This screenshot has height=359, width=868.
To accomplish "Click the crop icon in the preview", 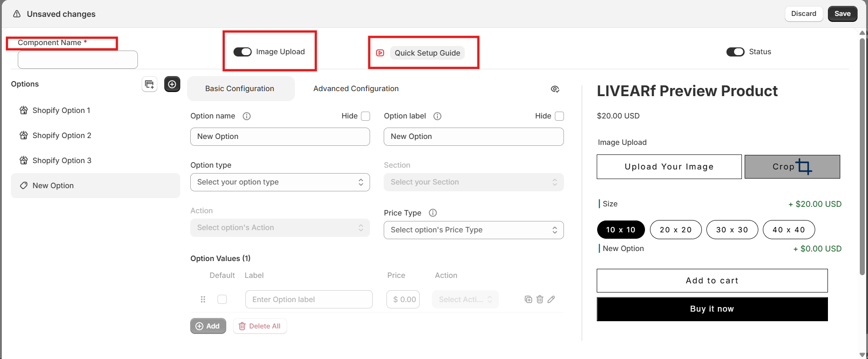I will [x=804, y=166].
